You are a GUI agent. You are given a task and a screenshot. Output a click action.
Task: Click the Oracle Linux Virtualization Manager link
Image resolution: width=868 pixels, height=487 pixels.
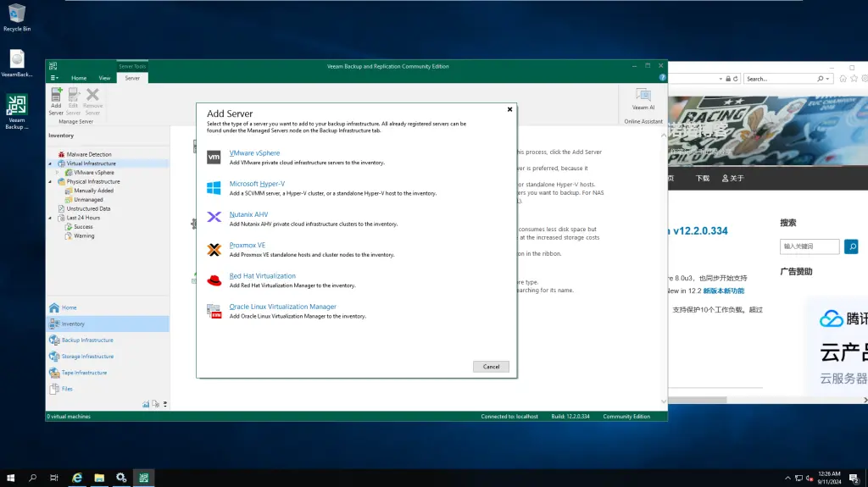pyautogui.click(x=282, y=307)
